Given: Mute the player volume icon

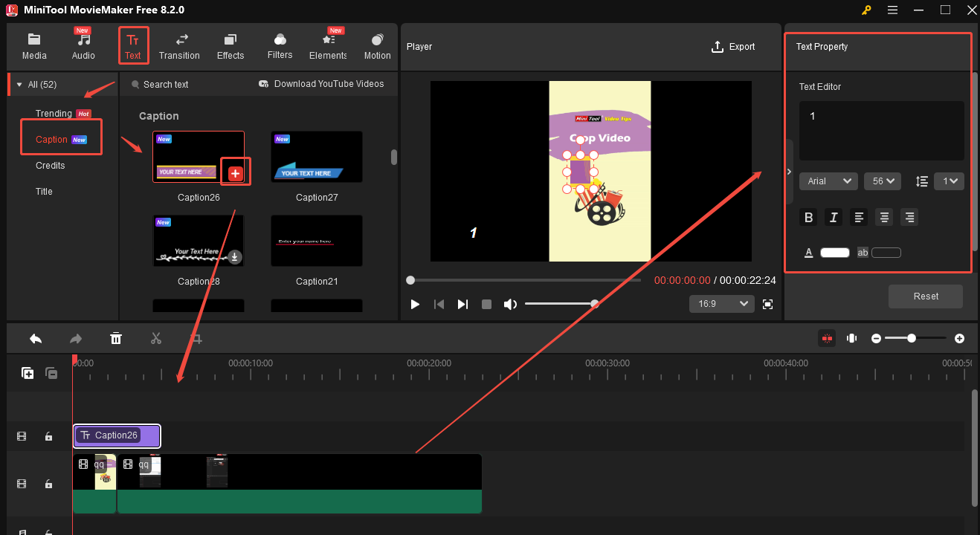Looking at the screenshot, I should [x=510, y=304].
